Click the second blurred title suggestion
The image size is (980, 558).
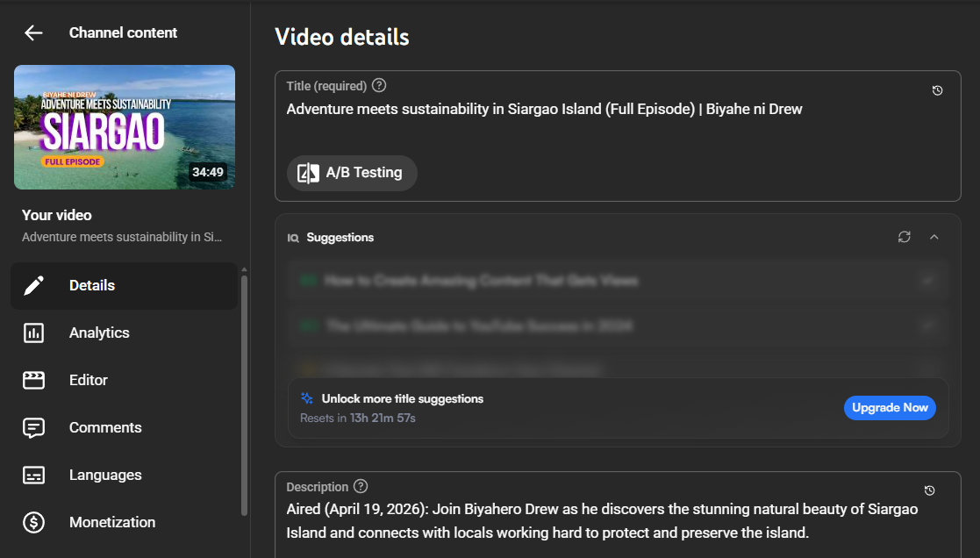(618, 325)
